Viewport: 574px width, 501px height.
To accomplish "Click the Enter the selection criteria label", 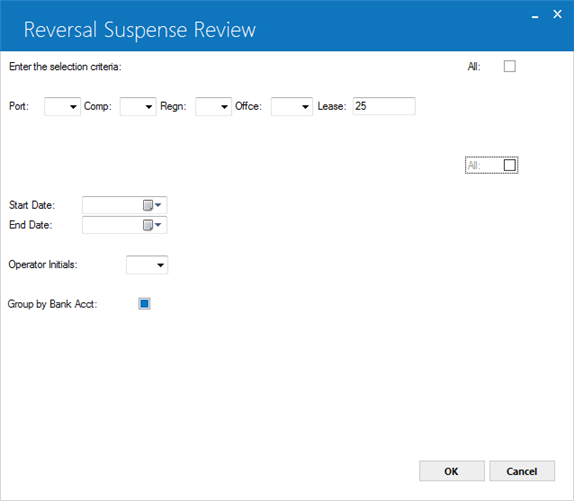I will point(65,67).
